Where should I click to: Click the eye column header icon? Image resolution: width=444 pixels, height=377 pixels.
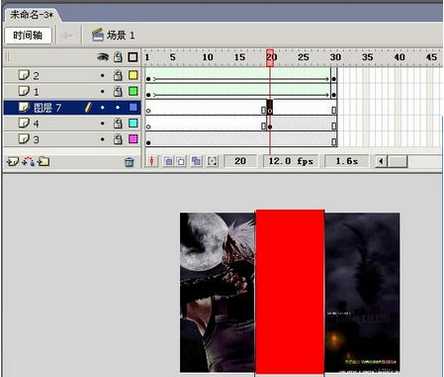[x=103, y=57]
